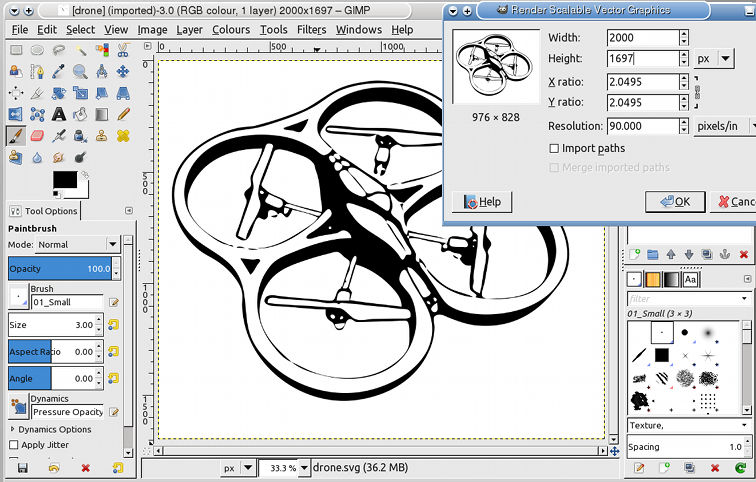Select the Text tool

[59, 114]
